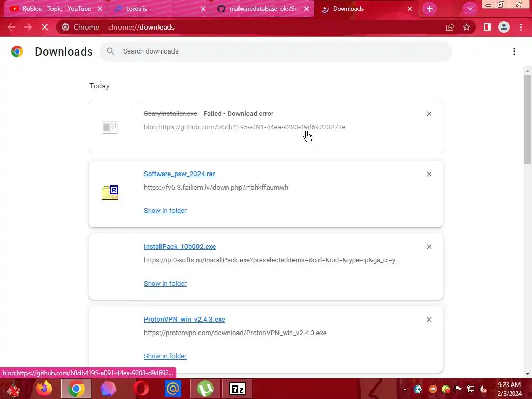
Task: Go forward with the forward arrow
Action: pos(28,27)
